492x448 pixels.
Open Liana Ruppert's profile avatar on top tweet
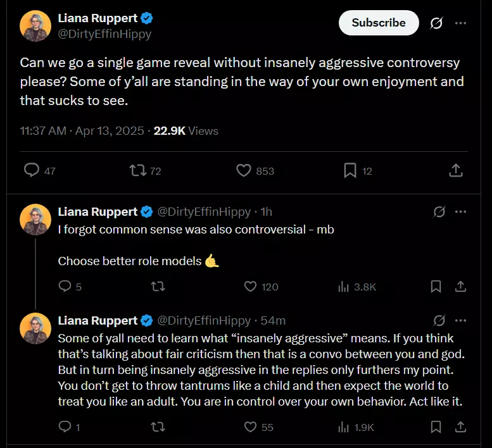tap(35, 26)
